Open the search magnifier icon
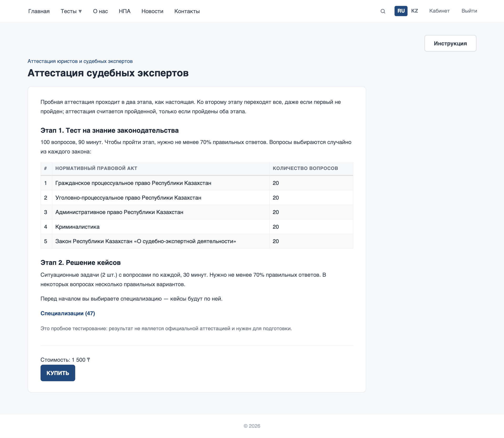The image size is (504, 438). 383,11
